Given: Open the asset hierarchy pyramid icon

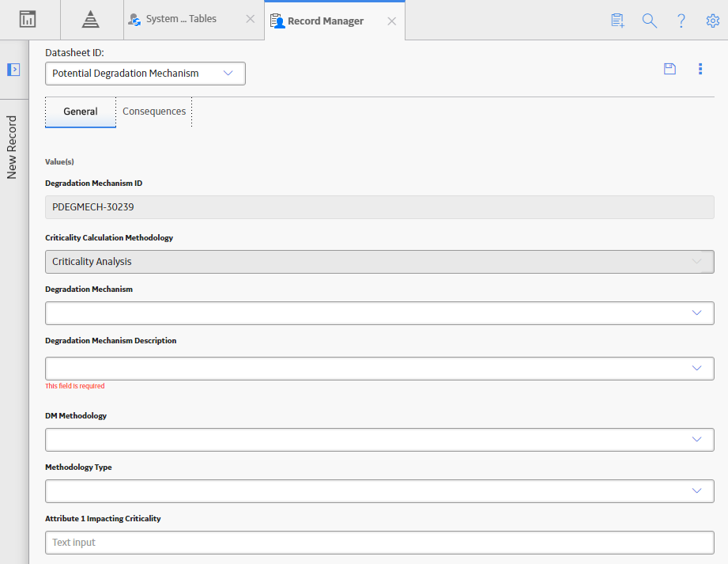Looking at the screenshot, I should tap(91, 20).
